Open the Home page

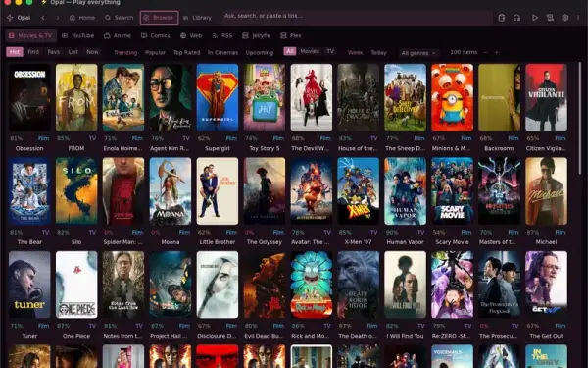click(x=82, y=18)
